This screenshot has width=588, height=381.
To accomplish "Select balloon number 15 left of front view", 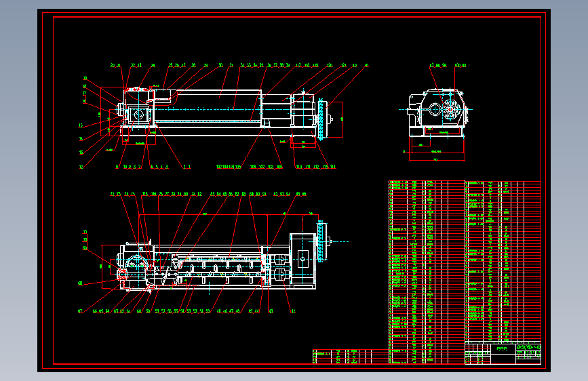I will pos(81,125).
